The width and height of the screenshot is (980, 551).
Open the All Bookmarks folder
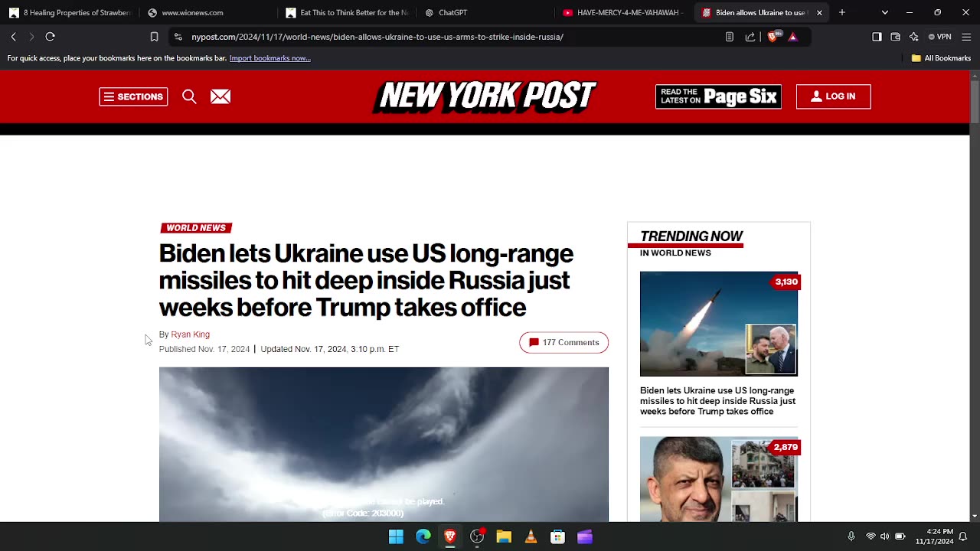[941, 58]
